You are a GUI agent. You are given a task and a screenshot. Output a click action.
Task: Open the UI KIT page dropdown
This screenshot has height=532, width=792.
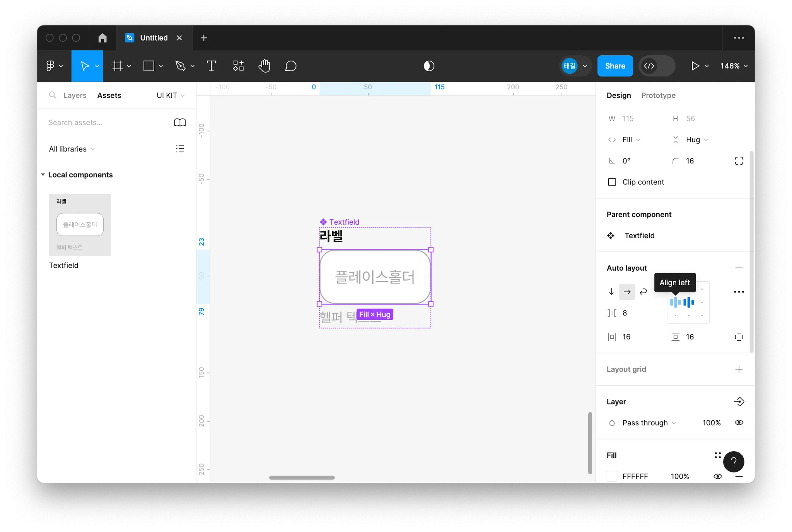tap(171, 95)
